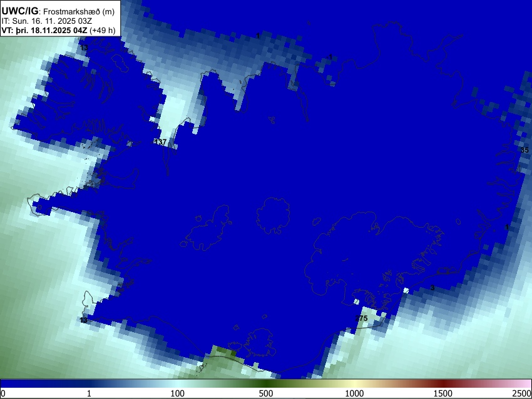
Task: Click the '3' value on the southeast coast
Action: click(432, 288)
